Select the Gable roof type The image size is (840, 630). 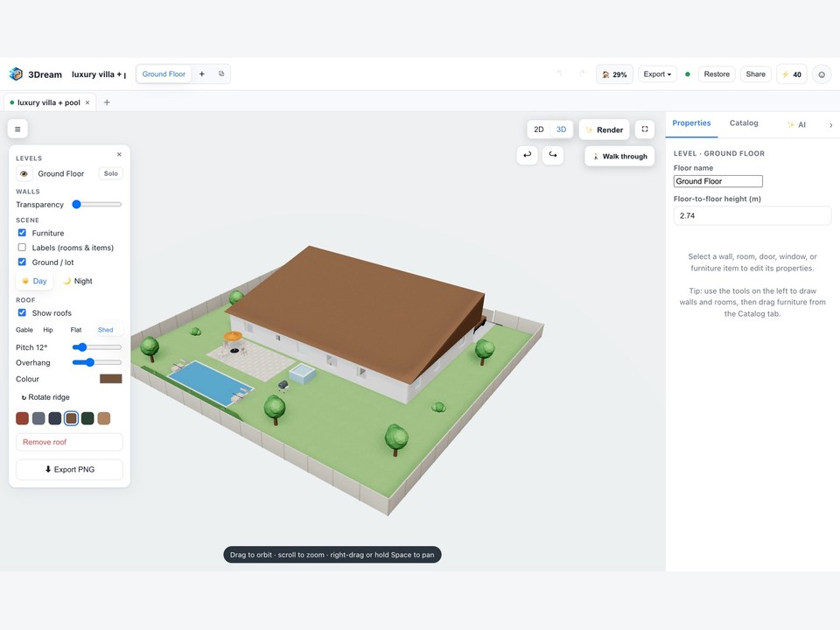24,330
